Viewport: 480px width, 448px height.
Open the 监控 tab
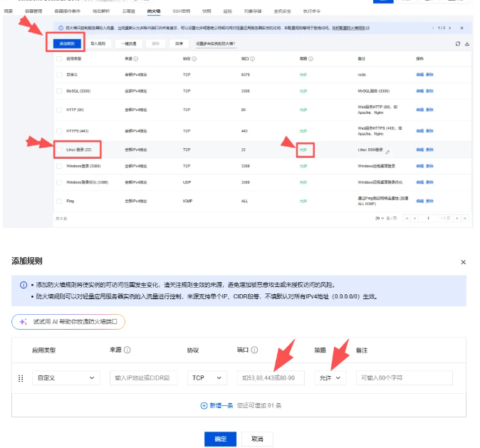point(227,12)
